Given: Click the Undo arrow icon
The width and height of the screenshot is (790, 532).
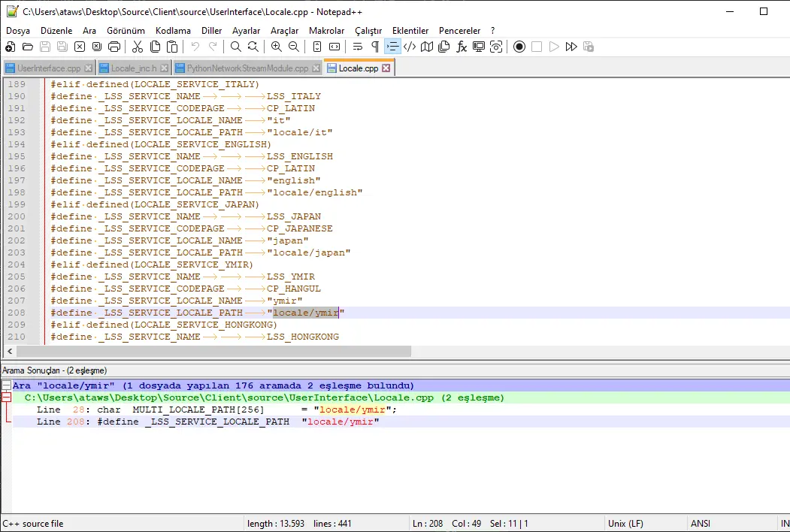Looking at the screenshot, I should (195, 47).
